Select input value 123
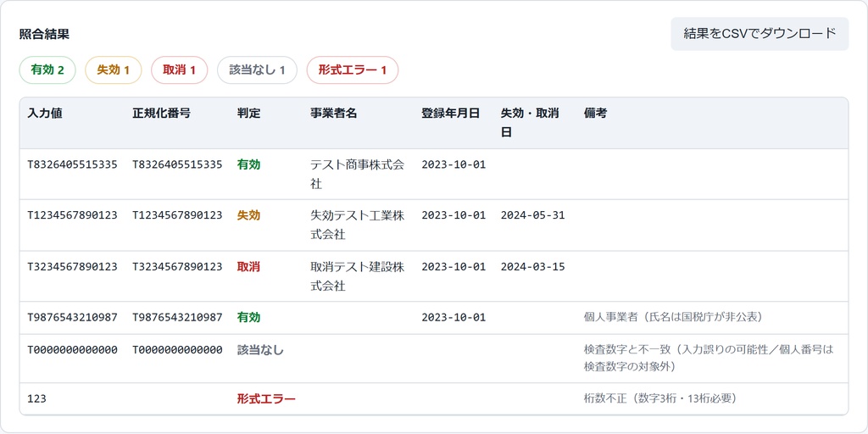Screen dimensions: 868x434 tap(36, 398)
